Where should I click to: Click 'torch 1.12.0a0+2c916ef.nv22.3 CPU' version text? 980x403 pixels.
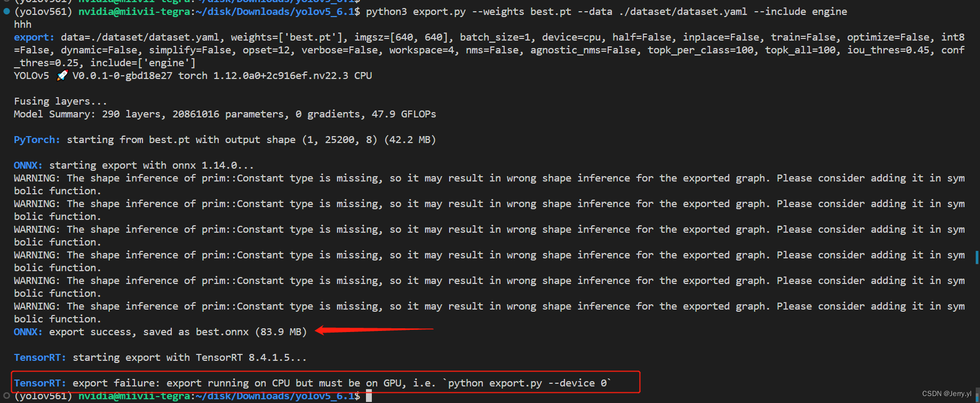coord(275,76)
